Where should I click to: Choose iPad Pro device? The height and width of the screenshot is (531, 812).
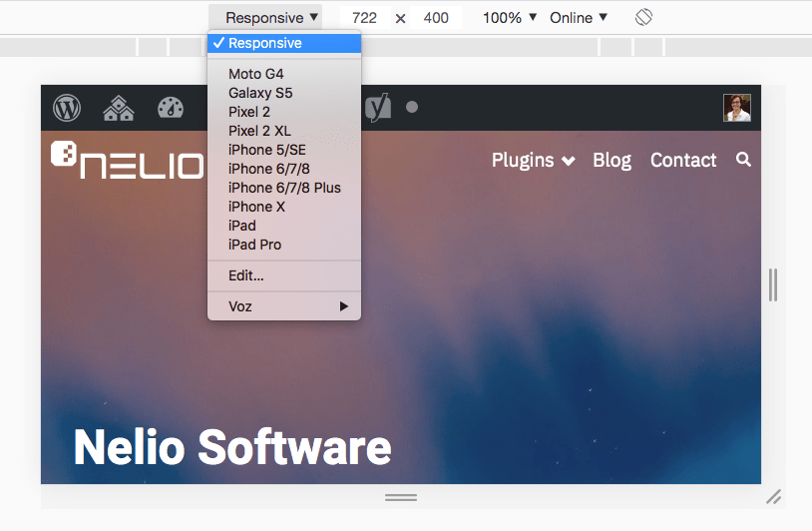click(283, 245)
